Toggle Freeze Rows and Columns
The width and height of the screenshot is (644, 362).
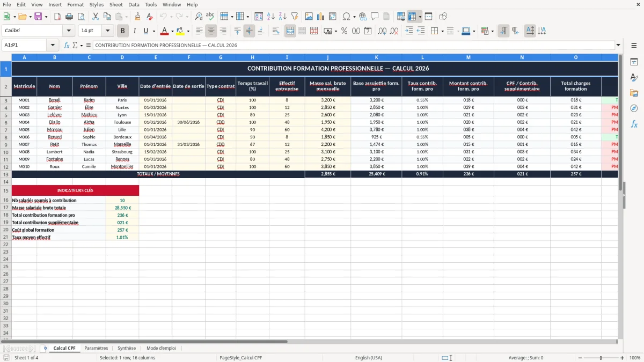pyautogui.click(x=412, y=17)
